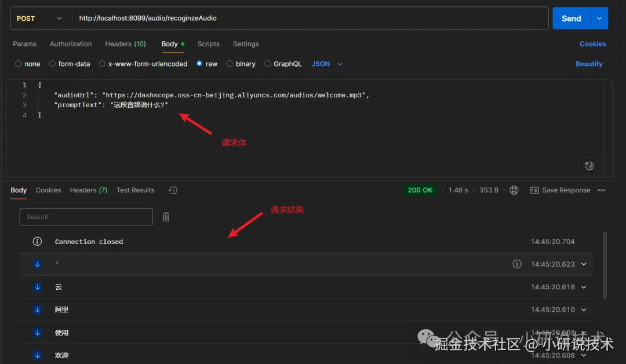
Task: Switch to the Authorization tab
Action: point(71,44)
